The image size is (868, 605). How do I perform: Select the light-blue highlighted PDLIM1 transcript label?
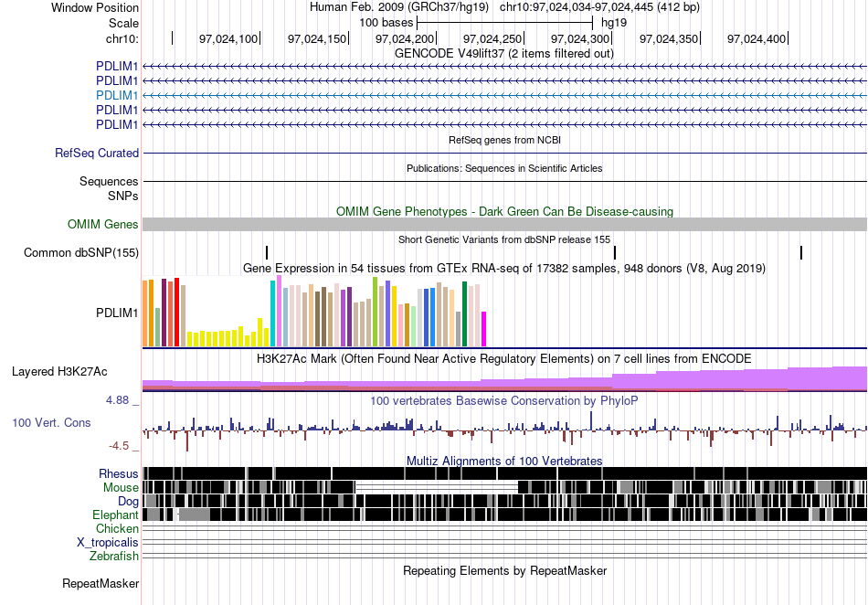pos(117,95)
